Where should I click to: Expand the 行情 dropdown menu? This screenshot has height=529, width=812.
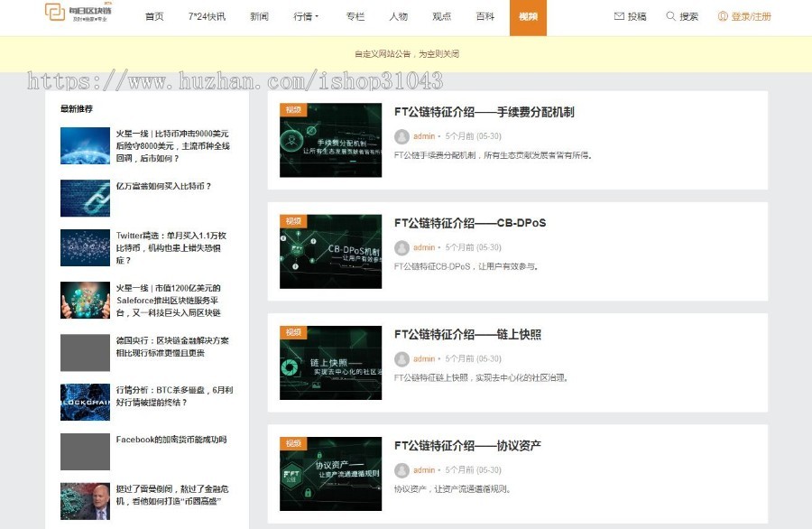click(307, 16)
